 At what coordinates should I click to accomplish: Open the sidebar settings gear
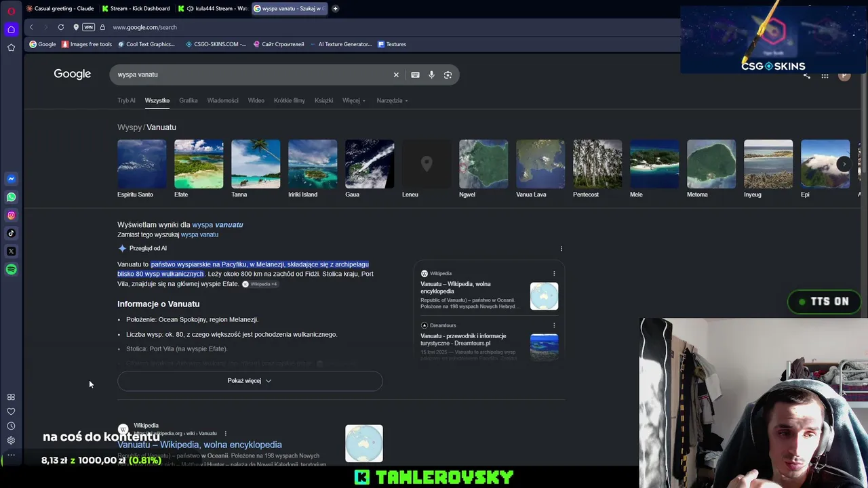click(11, 441)
